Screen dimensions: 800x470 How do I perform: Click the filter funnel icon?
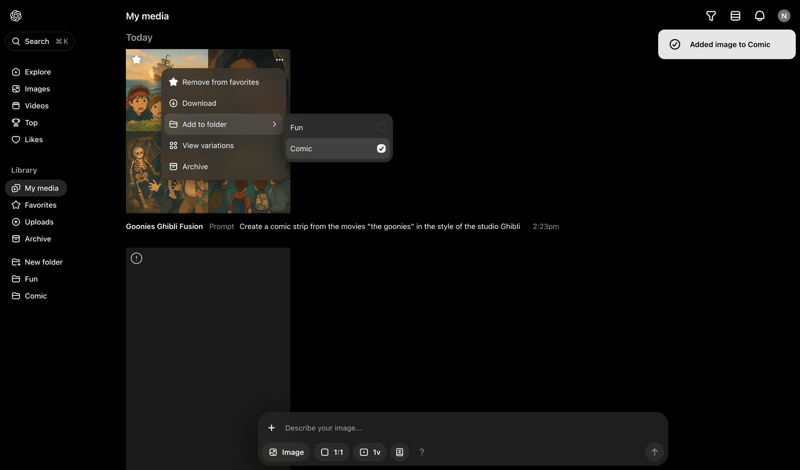(x=711, y=16)
